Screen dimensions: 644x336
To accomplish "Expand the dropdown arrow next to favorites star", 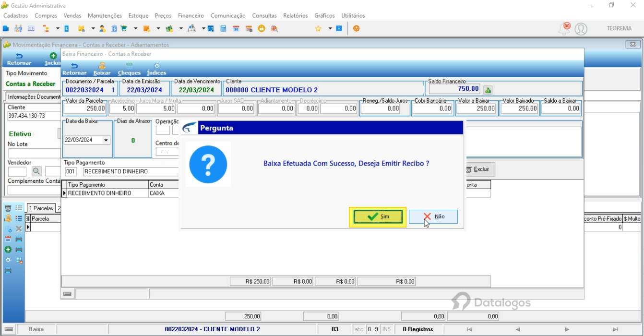I will (330, 29).
